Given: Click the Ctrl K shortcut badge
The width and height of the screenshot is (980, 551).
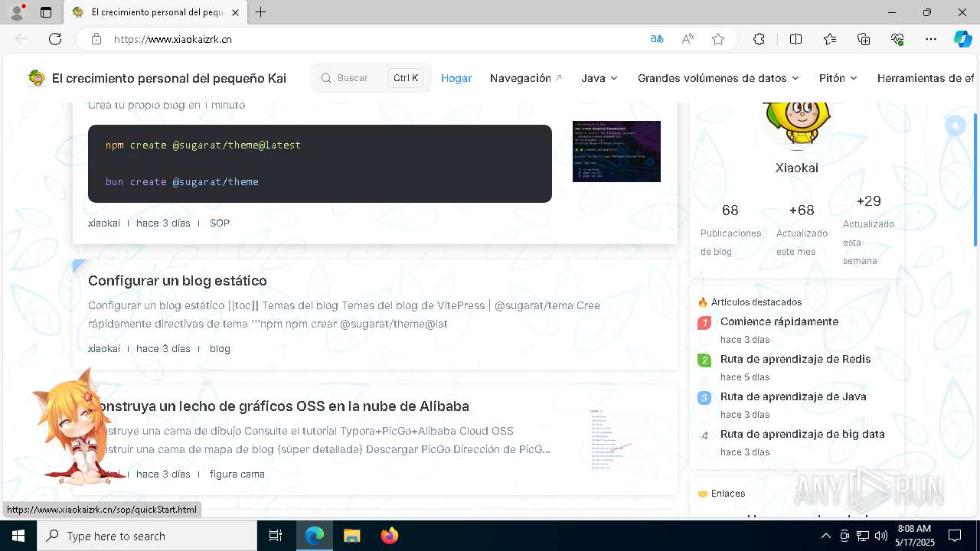Looking at the screenshot, I should tap(406, 78).
